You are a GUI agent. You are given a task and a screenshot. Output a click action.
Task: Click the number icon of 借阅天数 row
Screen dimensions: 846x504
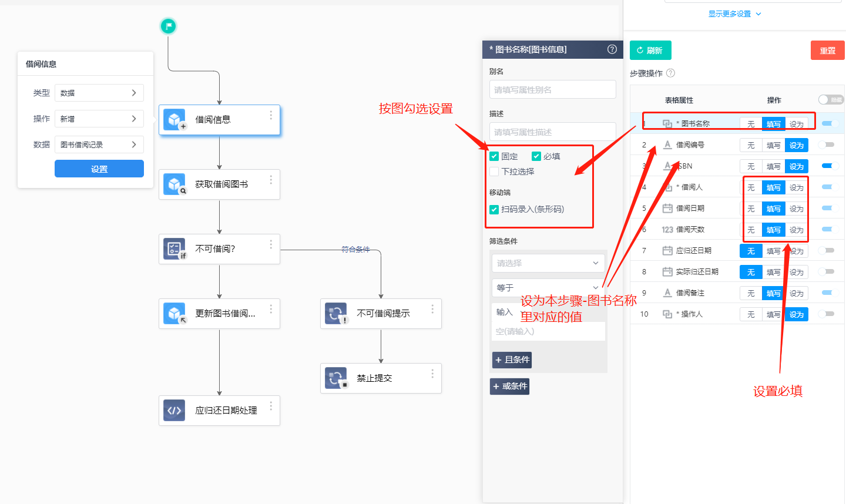(667, 230)
